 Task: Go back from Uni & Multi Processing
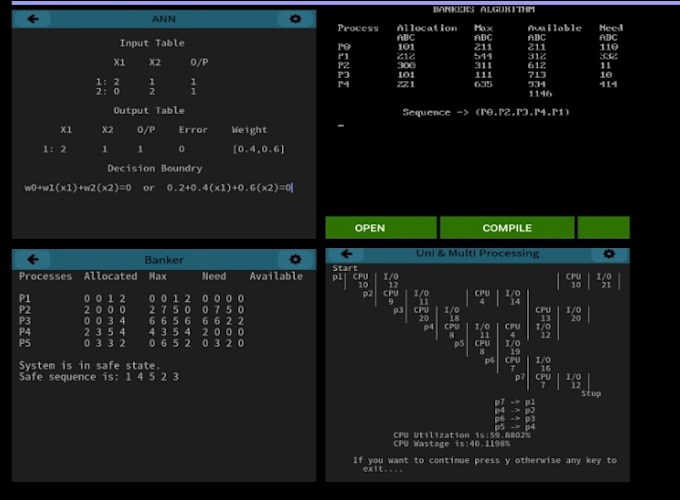click(x=347, y=254)
